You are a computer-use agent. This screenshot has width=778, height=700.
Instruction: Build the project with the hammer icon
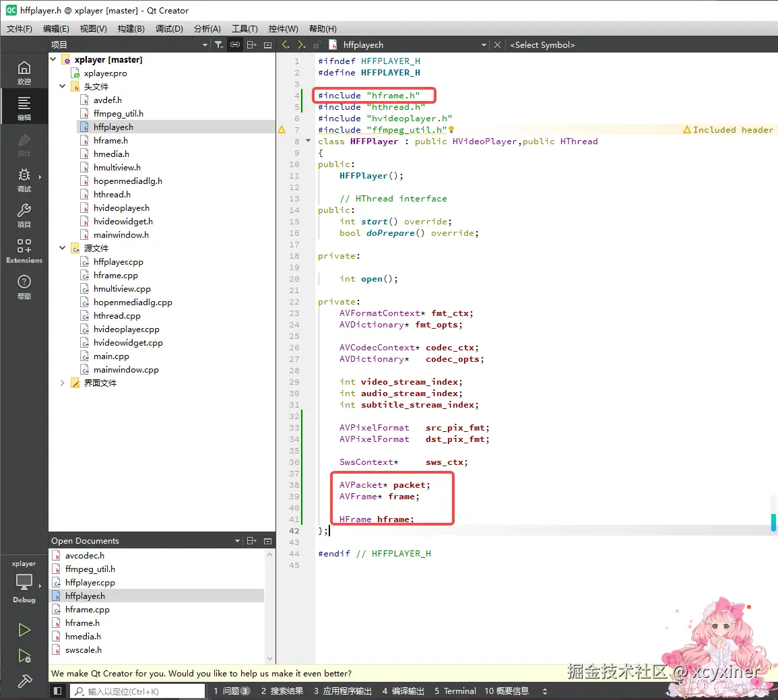24,682
